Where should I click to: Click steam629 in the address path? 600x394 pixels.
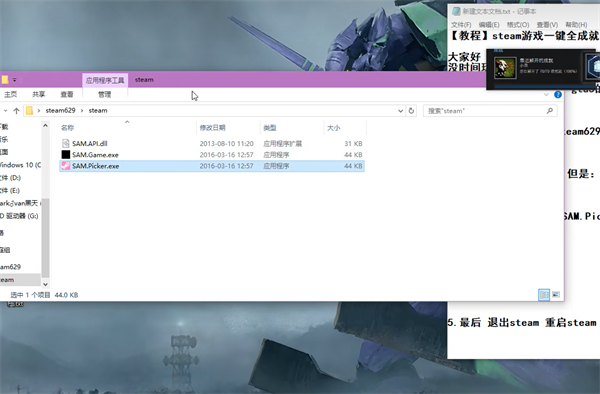click(60, 111)
